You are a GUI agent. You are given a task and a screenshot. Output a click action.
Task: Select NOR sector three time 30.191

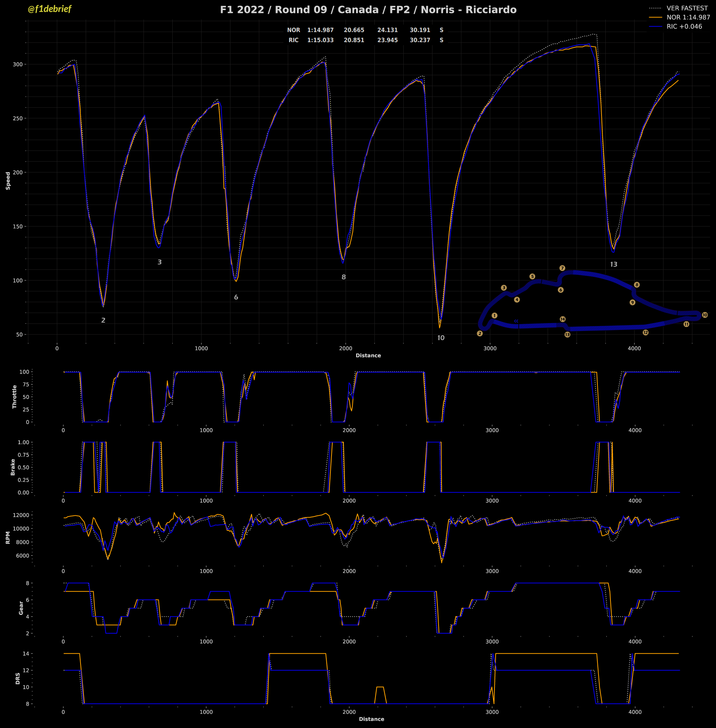pos(420,30)
